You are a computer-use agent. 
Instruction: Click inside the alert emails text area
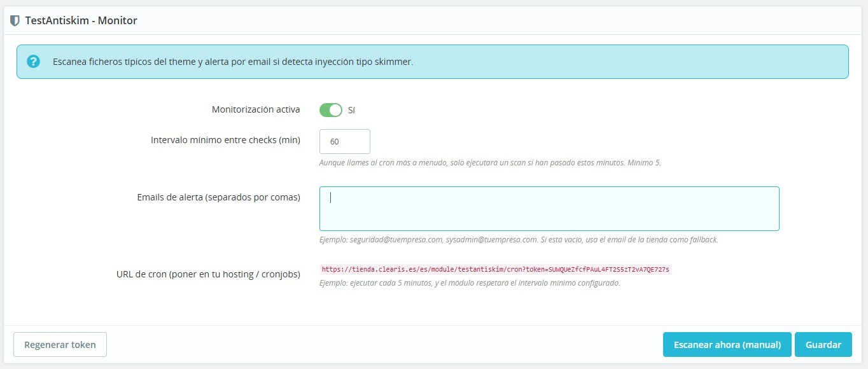[x=549, y=209]
